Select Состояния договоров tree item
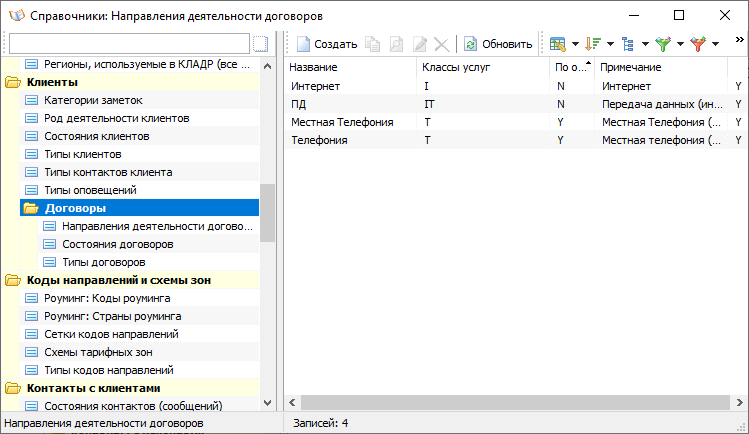Screen dimensions: 749x434 [118, 244]
